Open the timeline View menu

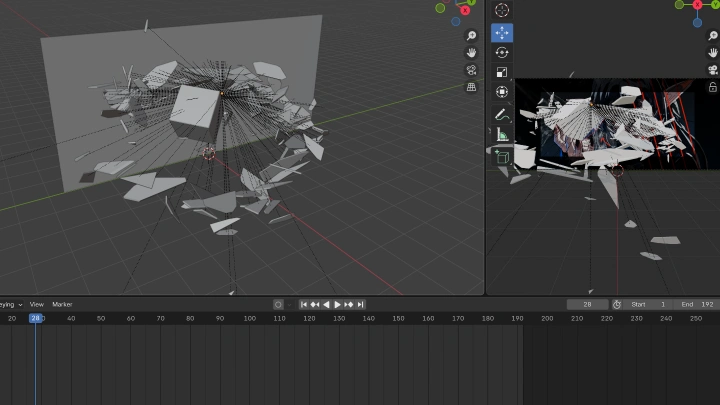pos(37,304)
